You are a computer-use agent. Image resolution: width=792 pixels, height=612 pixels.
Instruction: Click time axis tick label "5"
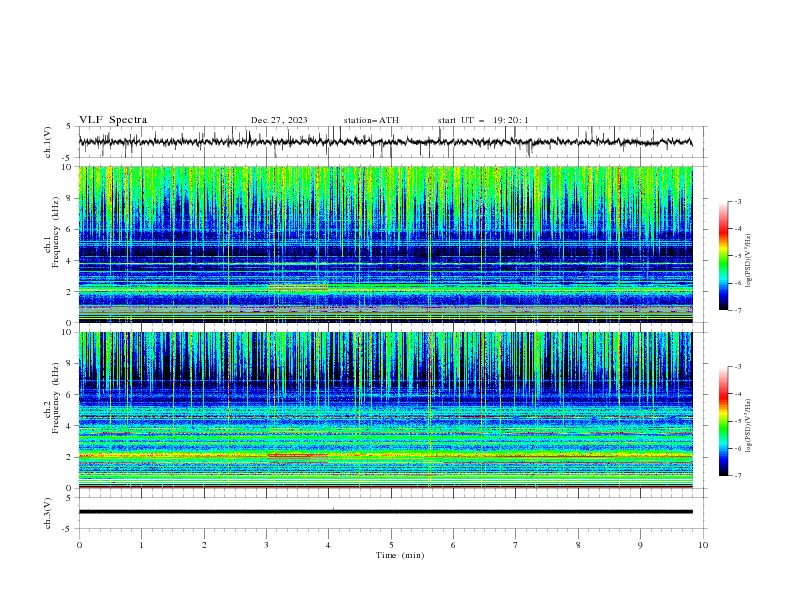point(391,545)
